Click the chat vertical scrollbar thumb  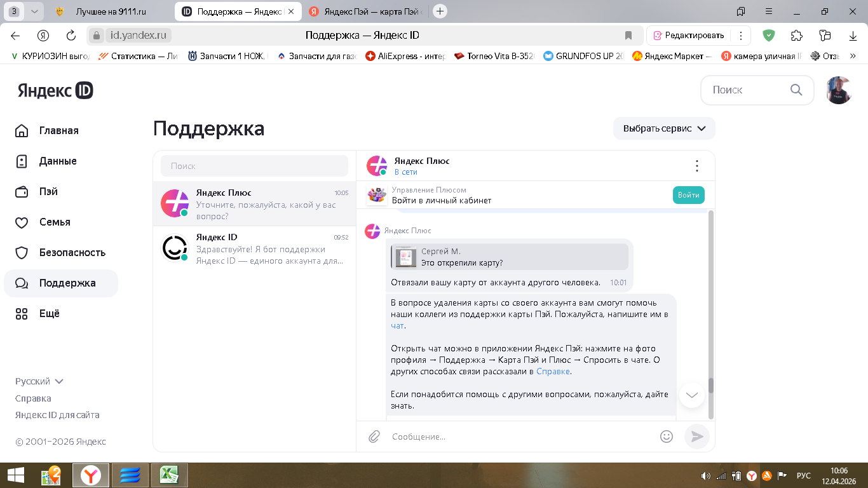(x=711, y=385)
